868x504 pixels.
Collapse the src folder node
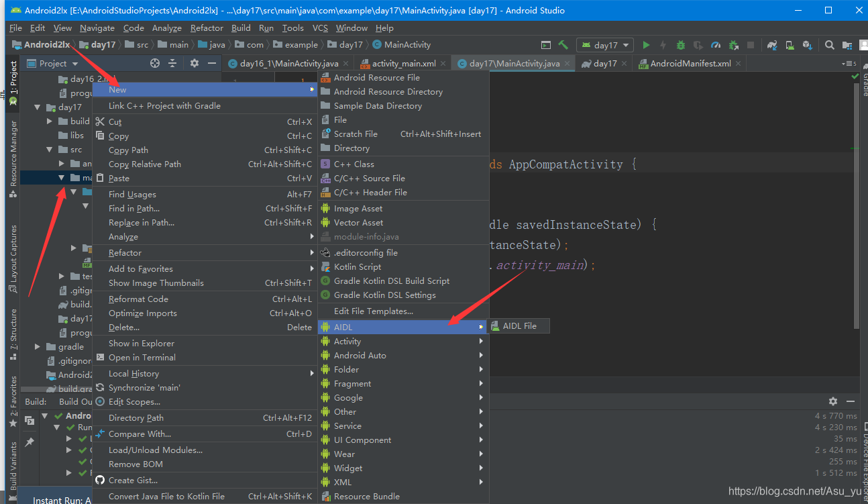point(49,150)
